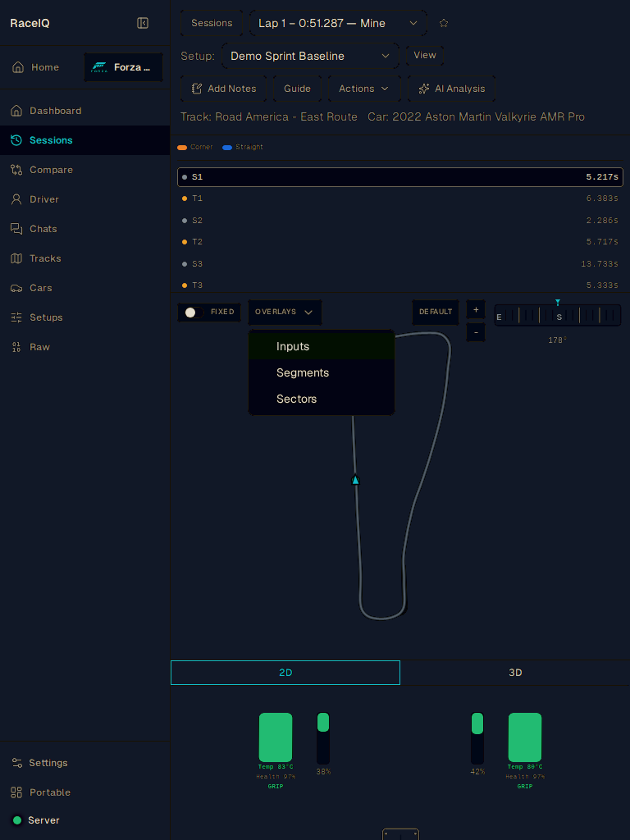Collapse the OVERLAYS dropdown
The image size is (630, 840).
point(285,313)
